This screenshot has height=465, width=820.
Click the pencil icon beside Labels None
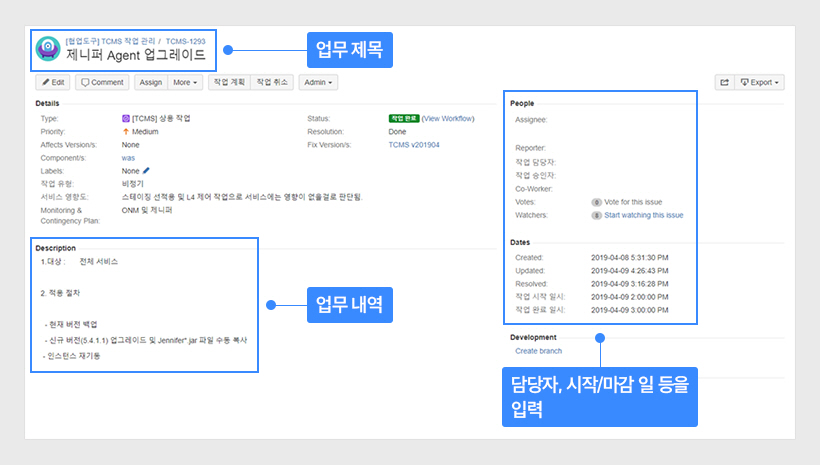pos(147,170)
